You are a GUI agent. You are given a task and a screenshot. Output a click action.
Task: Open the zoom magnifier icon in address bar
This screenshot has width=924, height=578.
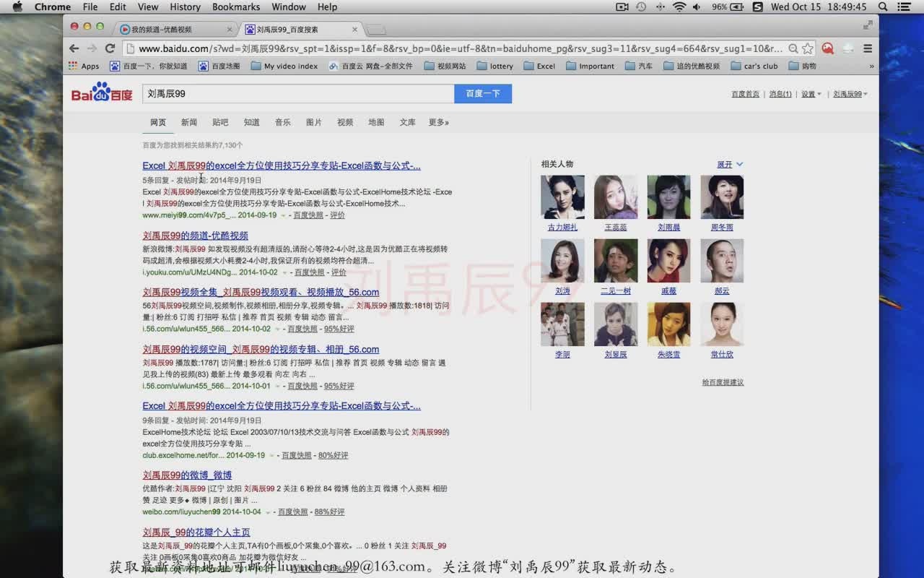coord(793,48)
